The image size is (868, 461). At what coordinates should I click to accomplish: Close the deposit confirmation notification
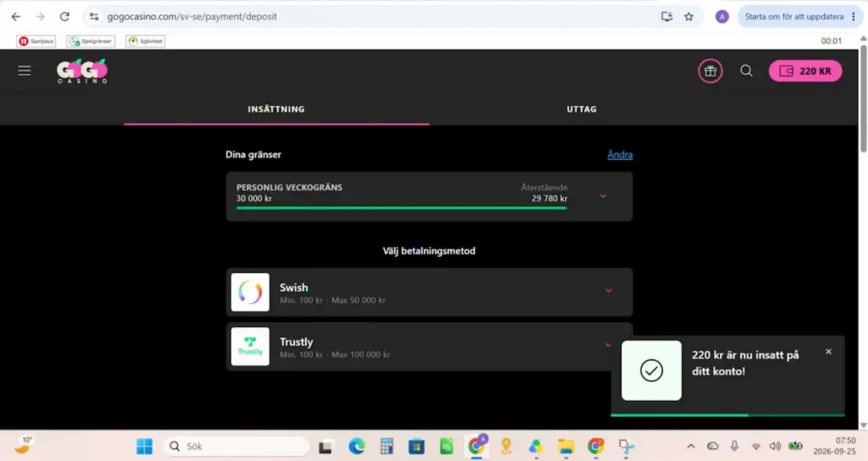(x=829, y=352)
